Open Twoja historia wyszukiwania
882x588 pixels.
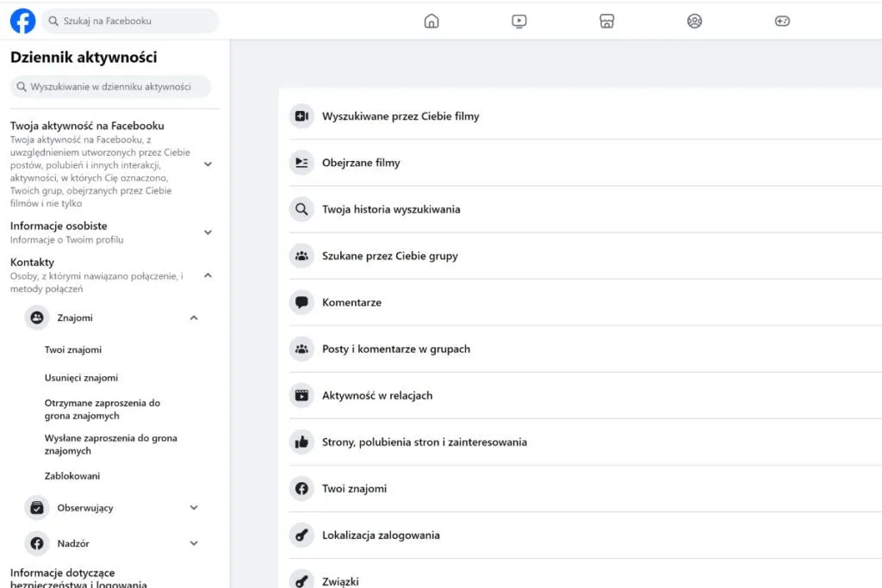(x=391, y=209)
